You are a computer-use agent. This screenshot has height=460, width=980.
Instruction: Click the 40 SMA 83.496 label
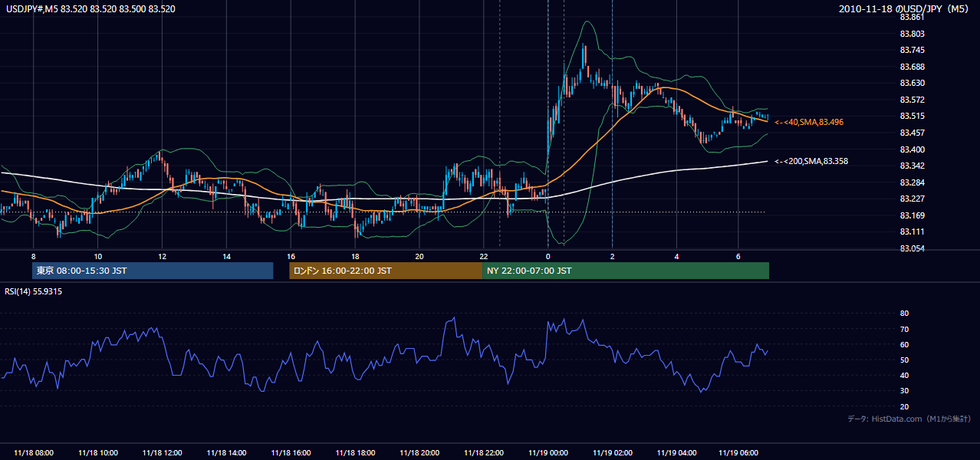click(810, 122)
